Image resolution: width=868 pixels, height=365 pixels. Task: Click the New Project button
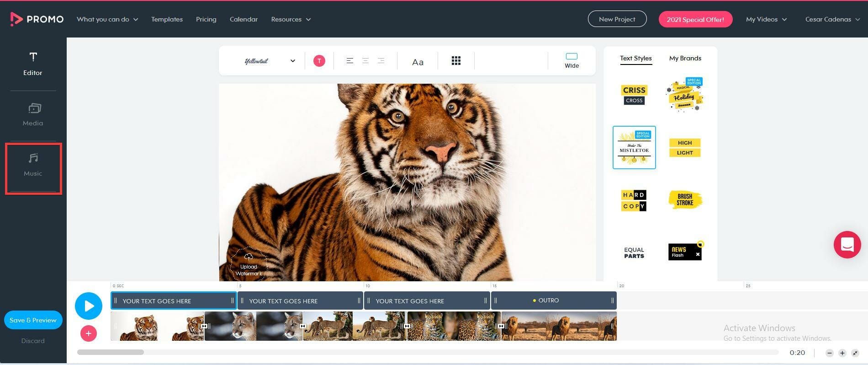617,19
